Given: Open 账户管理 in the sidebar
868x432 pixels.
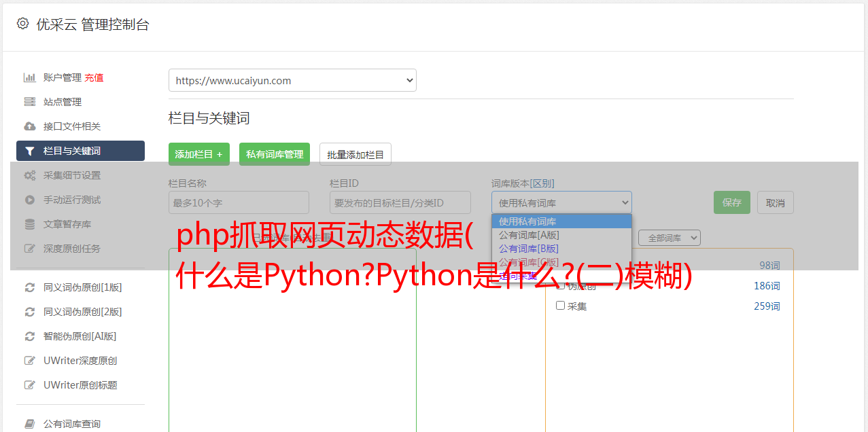Looking at the screenshot, I should tap(63, 77).
